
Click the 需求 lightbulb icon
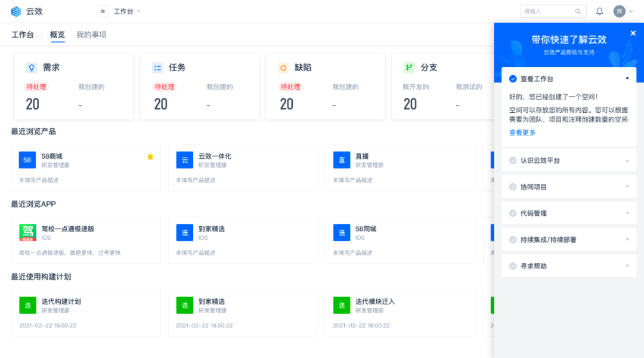pos(31,67)
